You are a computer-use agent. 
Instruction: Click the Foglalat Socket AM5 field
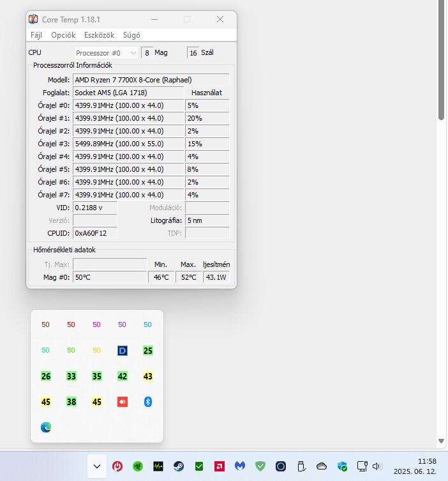point(128,93)
